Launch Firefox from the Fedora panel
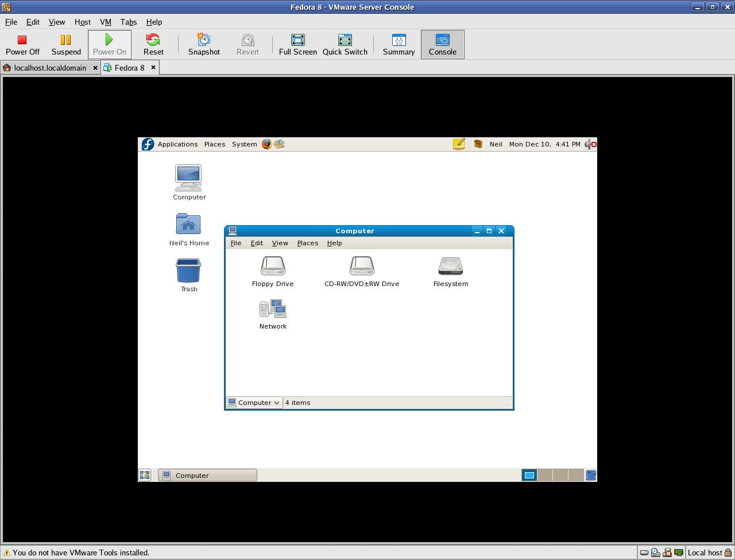Screen dimensions: 735x560 [x=266, y=144]
